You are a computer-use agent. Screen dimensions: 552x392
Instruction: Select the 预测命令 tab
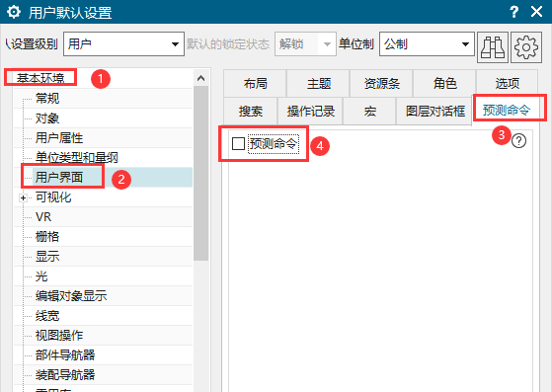pyautogui.click(x=507, y=110)
